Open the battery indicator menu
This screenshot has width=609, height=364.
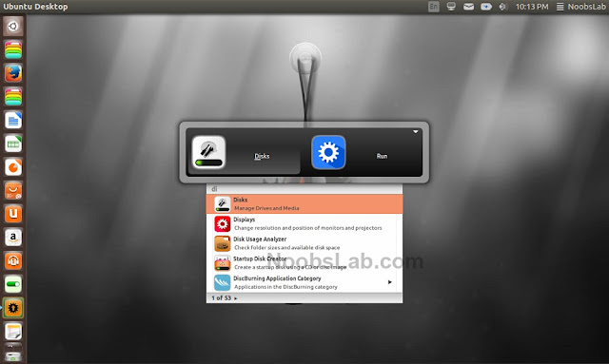486,7
